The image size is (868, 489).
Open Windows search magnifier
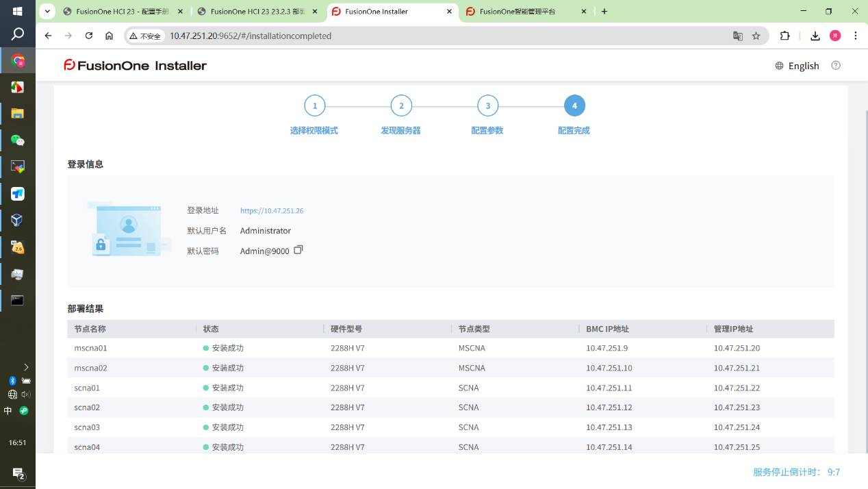pos(18,34)
